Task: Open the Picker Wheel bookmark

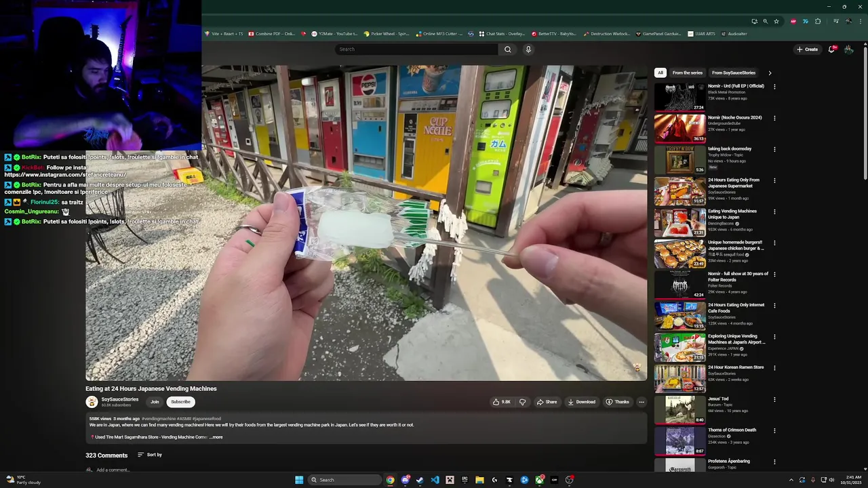Action: tap(387, 34)
